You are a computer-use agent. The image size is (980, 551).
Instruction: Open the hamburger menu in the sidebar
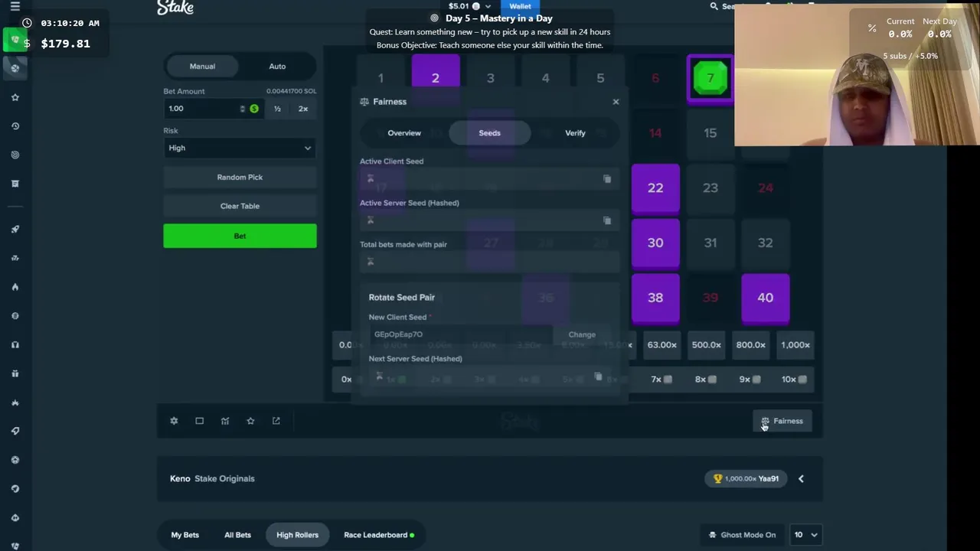pos(15,6)
